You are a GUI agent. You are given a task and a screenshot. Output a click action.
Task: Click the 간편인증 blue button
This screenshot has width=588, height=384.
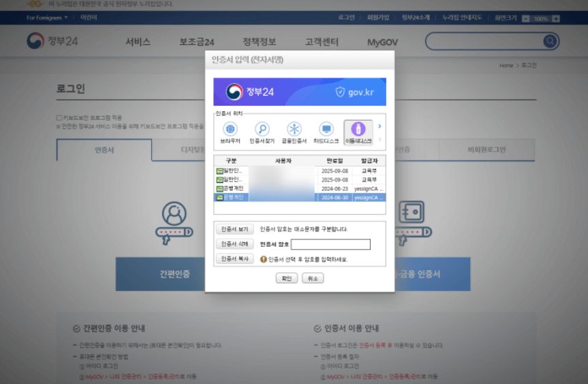[161, 274]
